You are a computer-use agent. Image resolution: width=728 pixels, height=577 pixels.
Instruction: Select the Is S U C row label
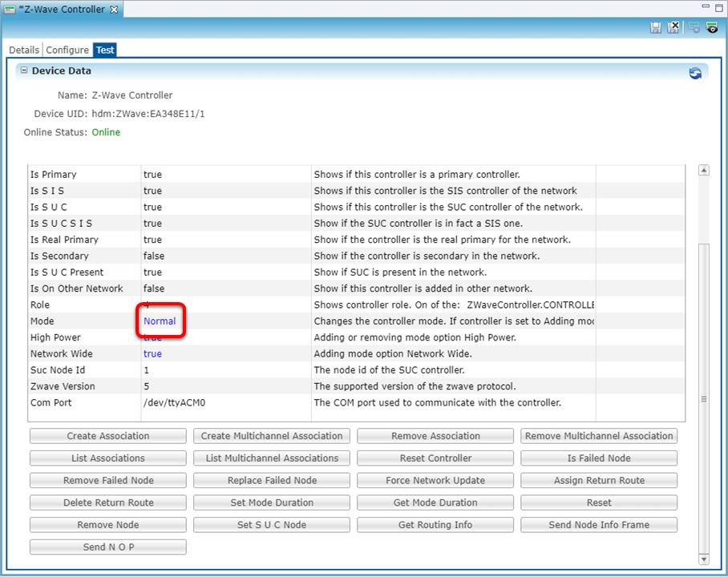point(49,207)
